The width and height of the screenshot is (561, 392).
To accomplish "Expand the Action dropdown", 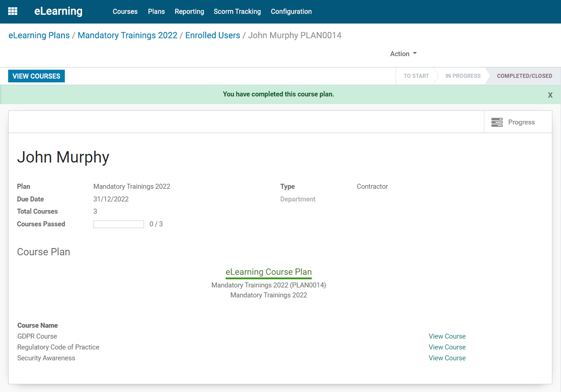I will (x=403, y=54).
